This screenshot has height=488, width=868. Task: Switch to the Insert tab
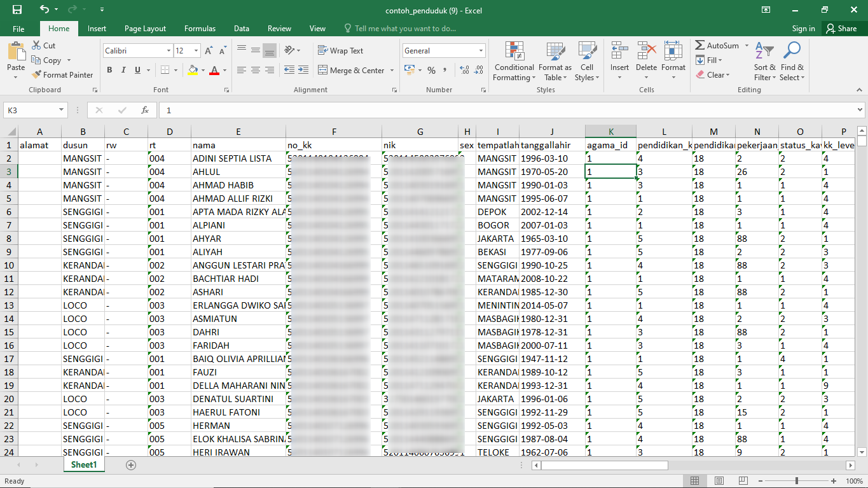pyautogui.click(x=97, y=29)
